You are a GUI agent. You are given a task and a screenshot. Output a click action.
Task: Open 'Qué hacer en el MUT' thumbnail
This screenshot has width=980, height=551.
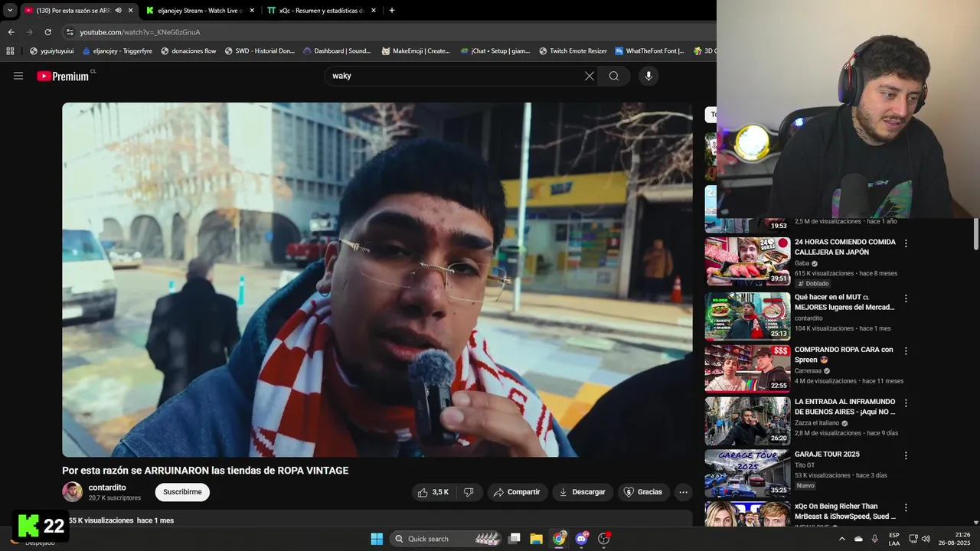point(747,316)
